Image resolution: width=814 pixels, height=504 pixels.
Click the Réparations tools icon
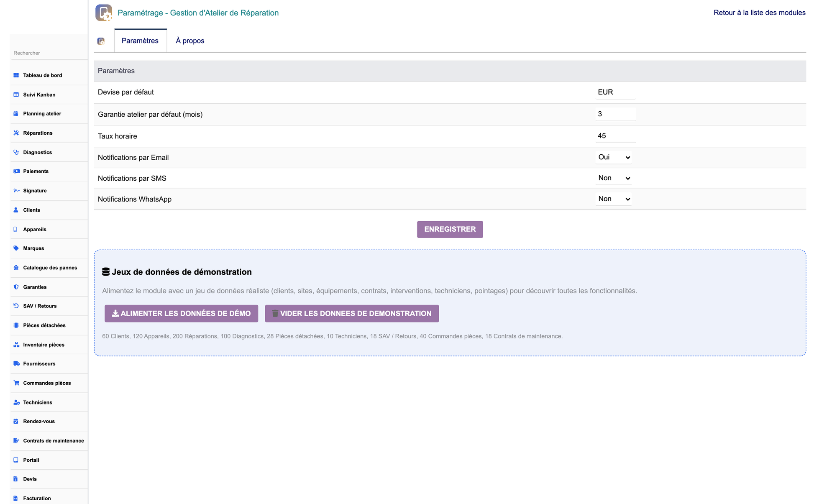16,133
